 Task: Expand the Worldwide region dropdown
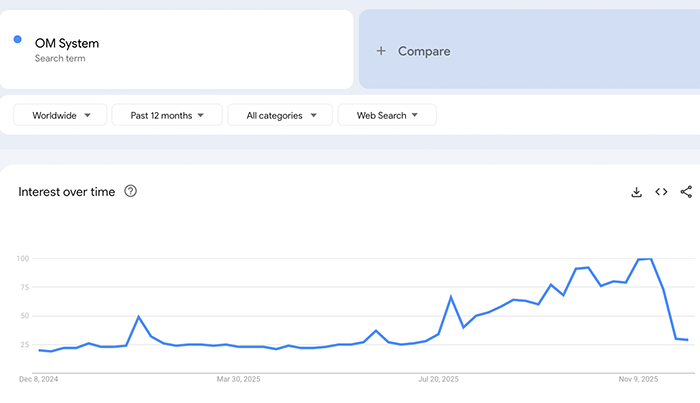point(59,116)
